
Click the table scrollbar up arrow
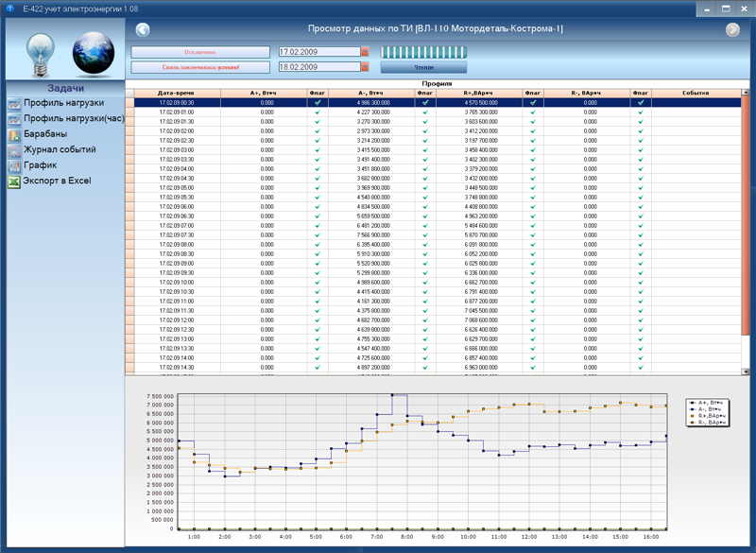[746, 92]
